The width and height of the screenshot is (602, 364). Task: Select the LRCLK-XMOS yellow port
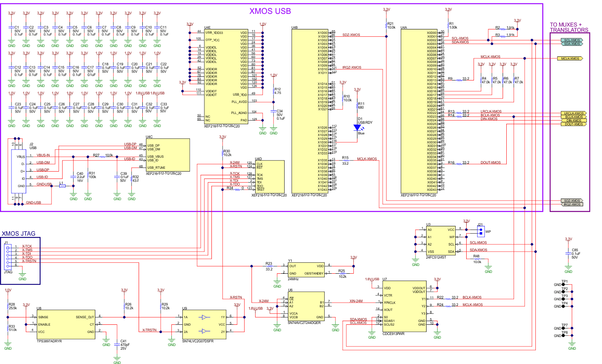click(573, 113)
